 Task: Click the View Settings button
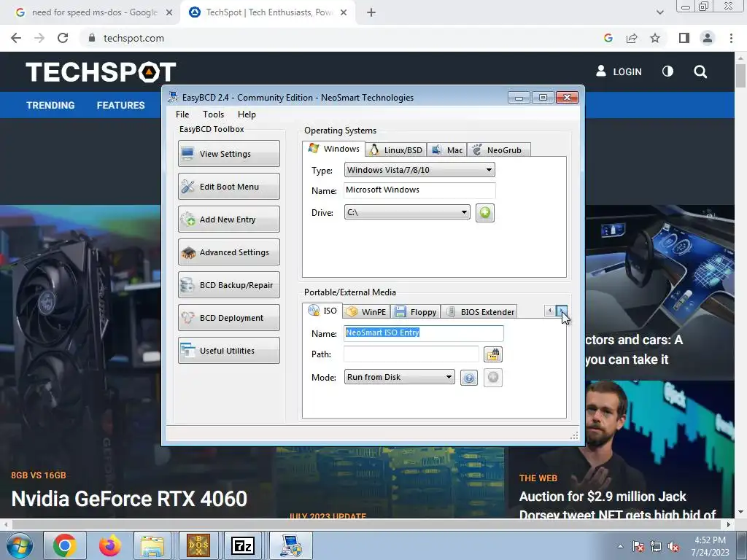pos(229,153)
